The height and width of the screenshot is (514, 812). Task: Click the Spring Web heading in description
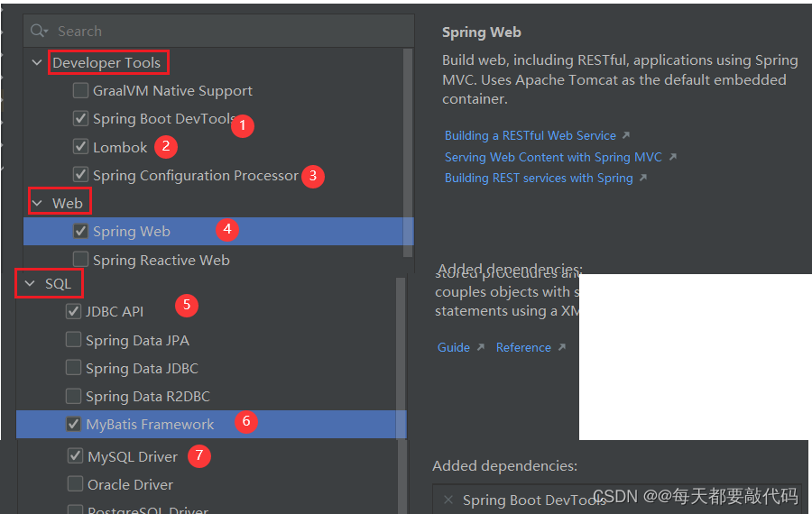pyautogui.click(x=481, y=32)
